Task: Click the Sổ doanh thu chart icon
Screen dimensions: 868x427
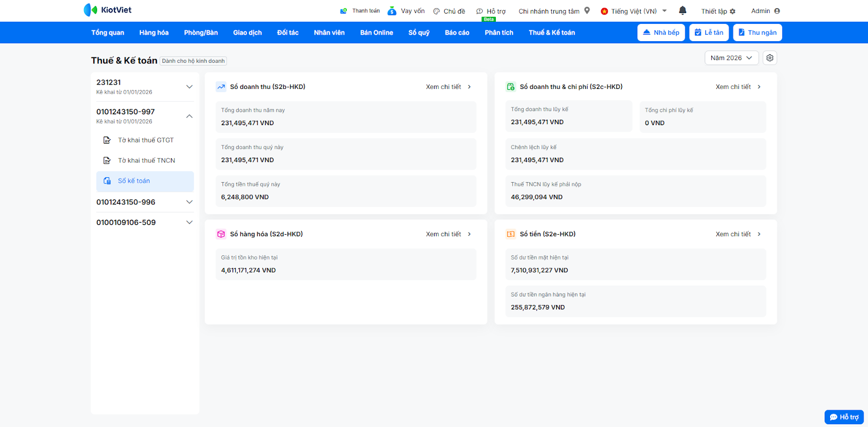Action: [x=221, y=87]
